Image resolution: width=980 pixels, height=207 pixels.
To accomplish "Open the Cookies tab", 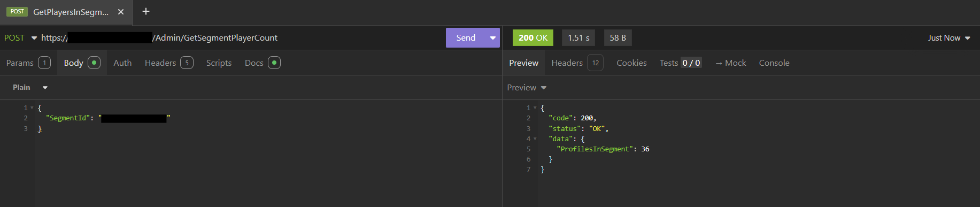I will tap(631, 63).
